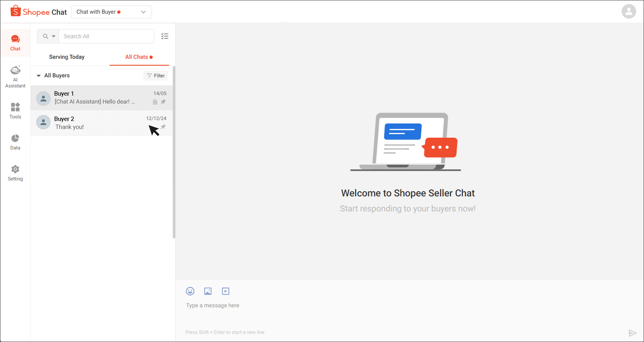Open the Data section
The image size is (644, 342).
[x=15, y=142]
